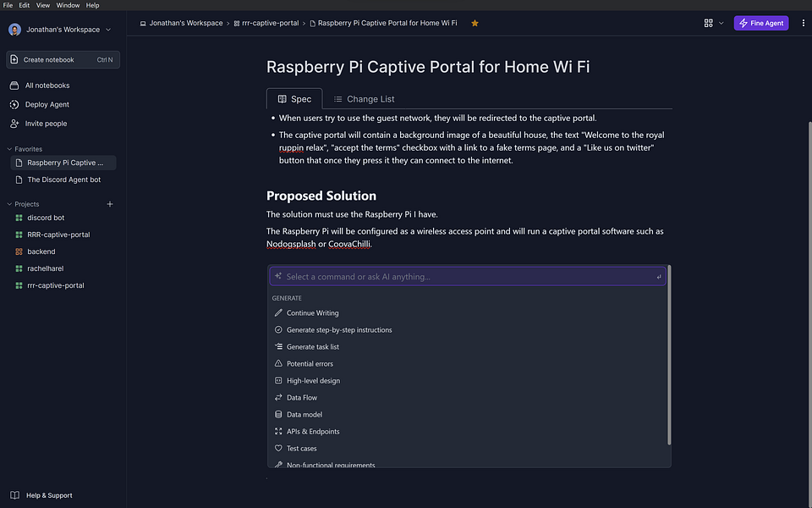Focus the ask AI command input
The height and width of the screenshot is (508, 812).
pos(468,277)
